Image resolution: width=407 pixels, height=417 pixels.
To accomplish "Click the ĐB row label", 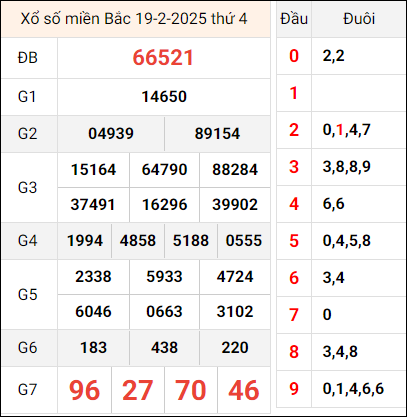I will [x=28, y=58].
